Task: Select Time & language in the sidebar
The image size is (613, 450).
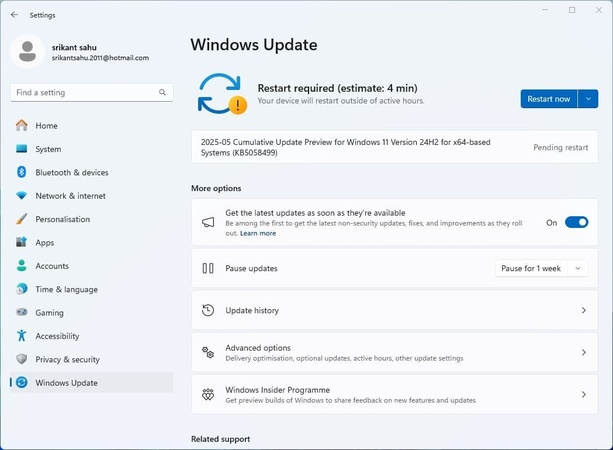Action: click(x=91, y=289)
